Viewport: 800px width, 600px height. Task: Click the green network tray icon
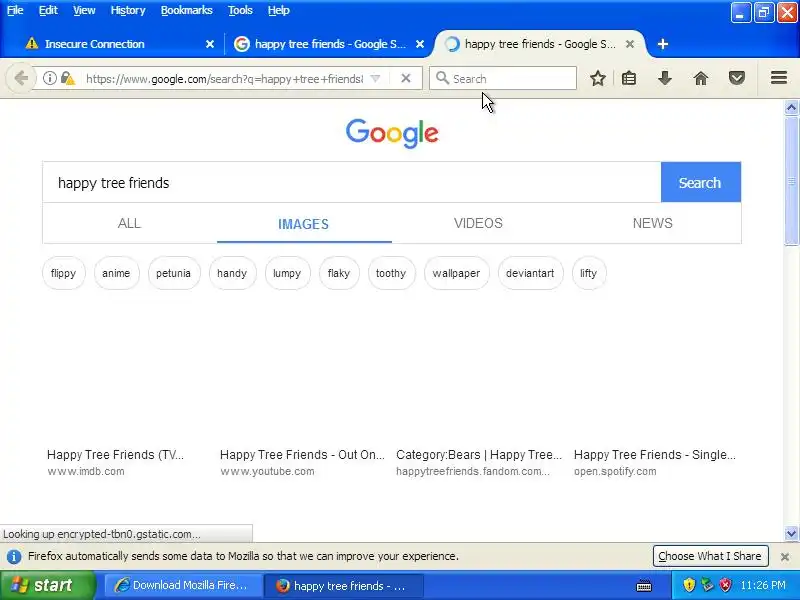coord(707,585)
